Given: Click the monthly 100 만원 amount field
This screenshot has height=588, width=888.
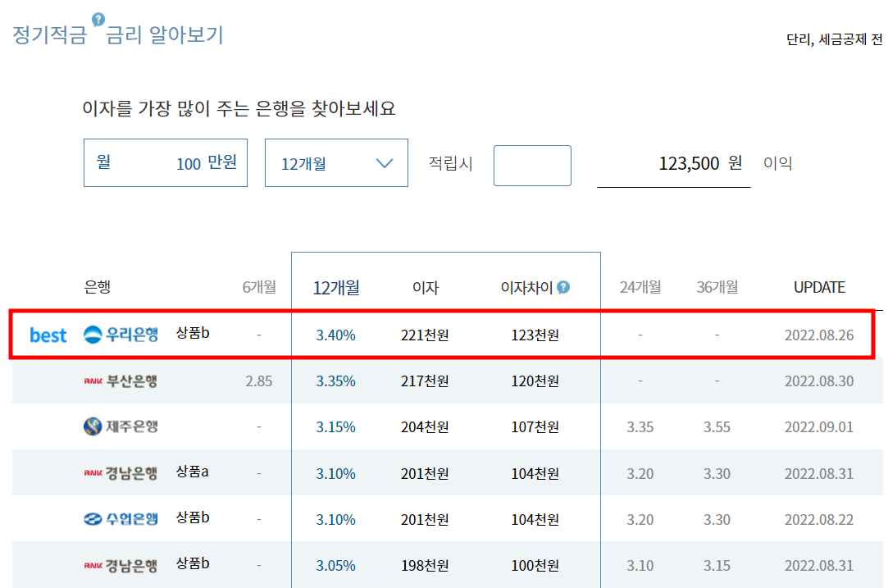Looking at the screenshot, I should click(x=166, y=163).
